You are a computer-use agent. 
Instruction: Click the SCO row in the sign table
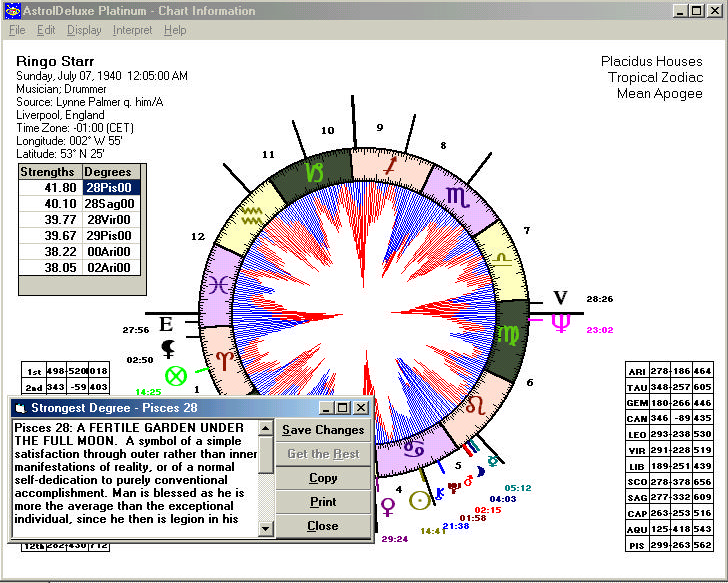(x=669, y=482)
